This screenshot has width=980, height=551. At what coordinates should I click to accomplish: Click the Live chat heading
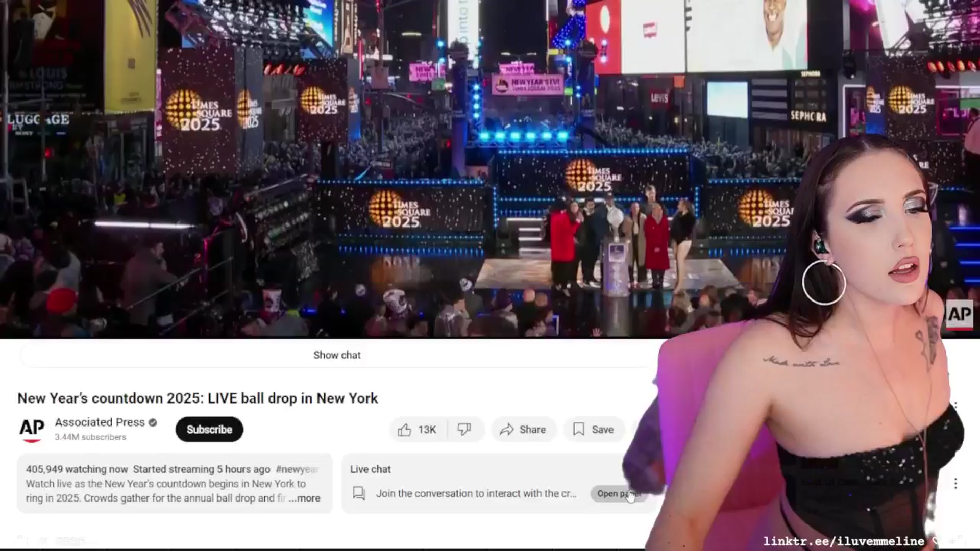coord(371,469)
